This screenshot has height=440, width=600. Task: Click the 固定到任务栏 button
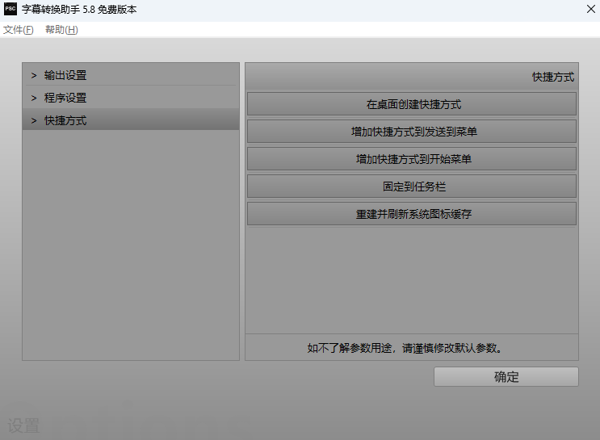411,186
